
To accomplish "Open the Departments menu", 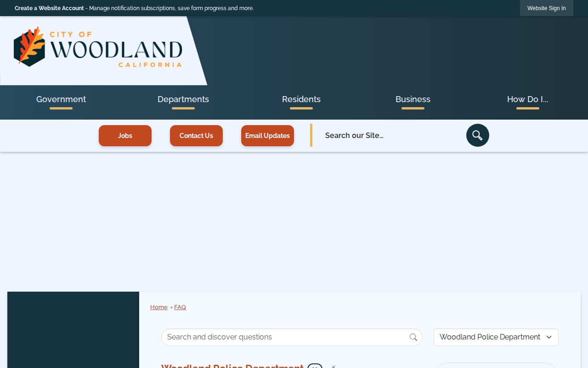I will coord(183,99).
